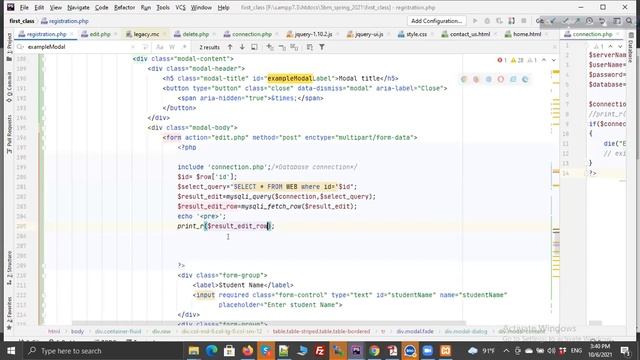This screenshot has width=640, height=360.
Task: Go to next search occurrence arrow
Action: tap(242, 47)
